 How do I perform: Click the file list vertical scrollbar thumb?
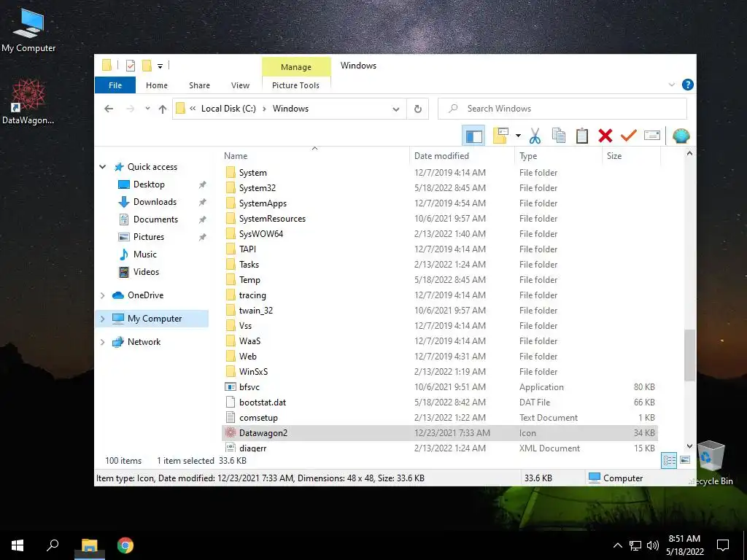689,355
